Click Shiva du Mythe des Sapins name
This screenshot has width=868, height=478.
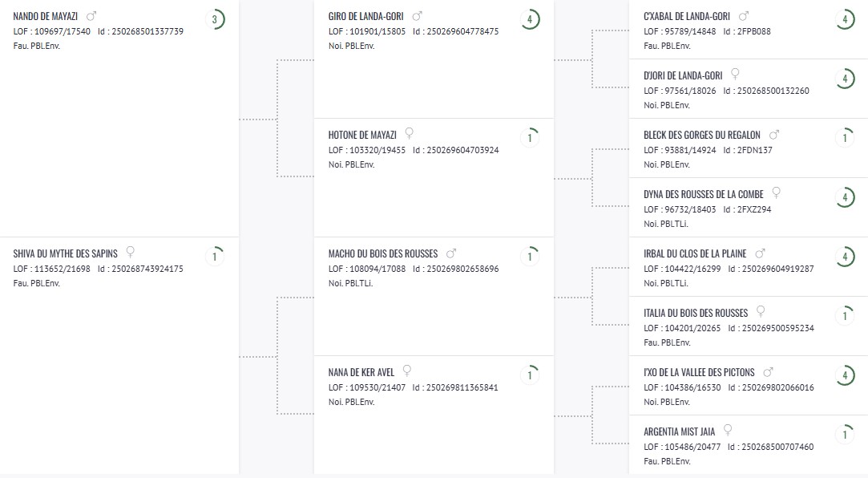click(65, 254)
